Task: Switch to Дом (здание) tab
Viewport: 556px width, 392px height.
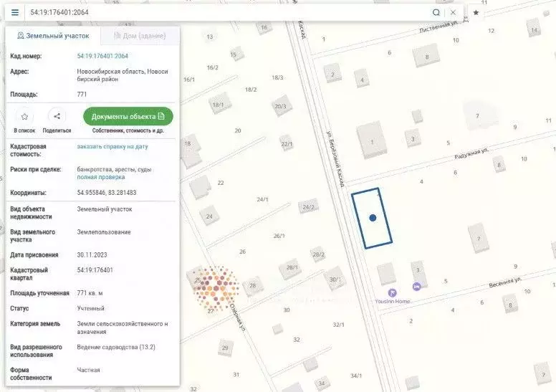Action: click(x=140, y=36)
